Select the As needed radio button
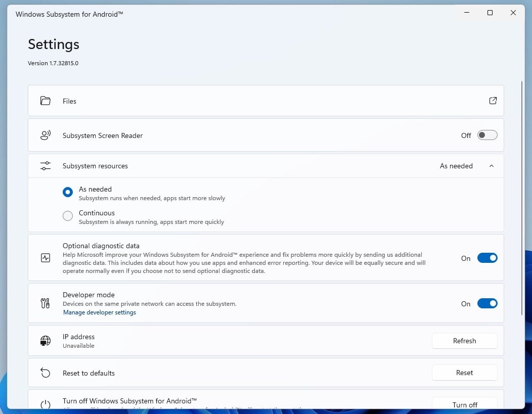Image resolution: width=532 pixels, height=414 pixels. coord(67,192)
